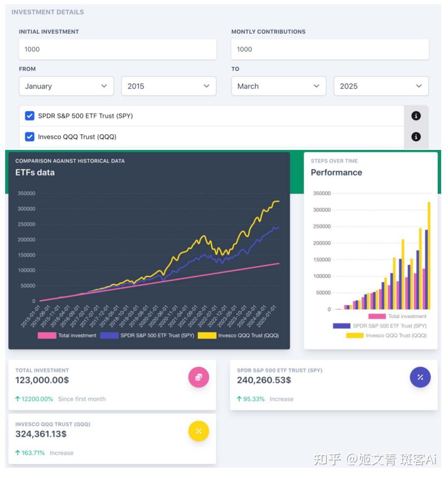This screenshot has height=478, width=448.
Task: Switch to the Performance steps panel
Action: [x=337, y=172]
